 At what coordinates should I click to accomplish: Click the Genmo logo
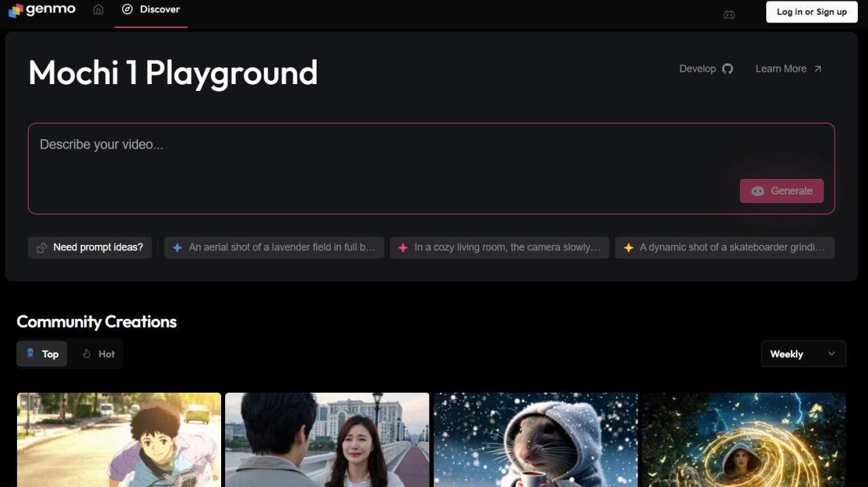tap(41, 10)
